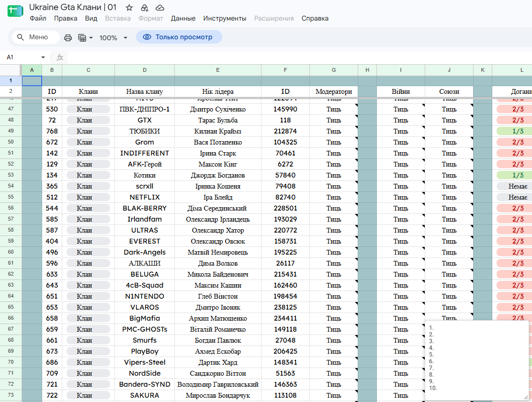This screenshot has height=402, width=532.
Task: Open the Клан dropdown chip for NETFLIX
Action: click(88, 197)
